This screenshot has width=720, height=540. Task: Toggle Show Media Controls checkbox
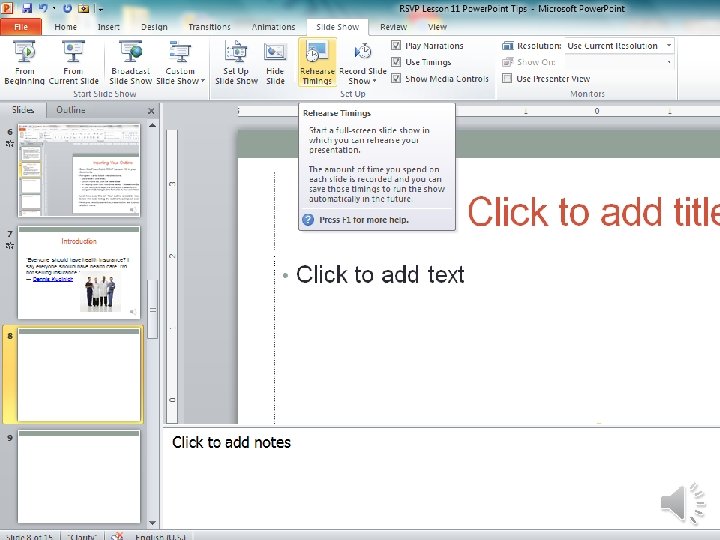(x=396, y=79)
